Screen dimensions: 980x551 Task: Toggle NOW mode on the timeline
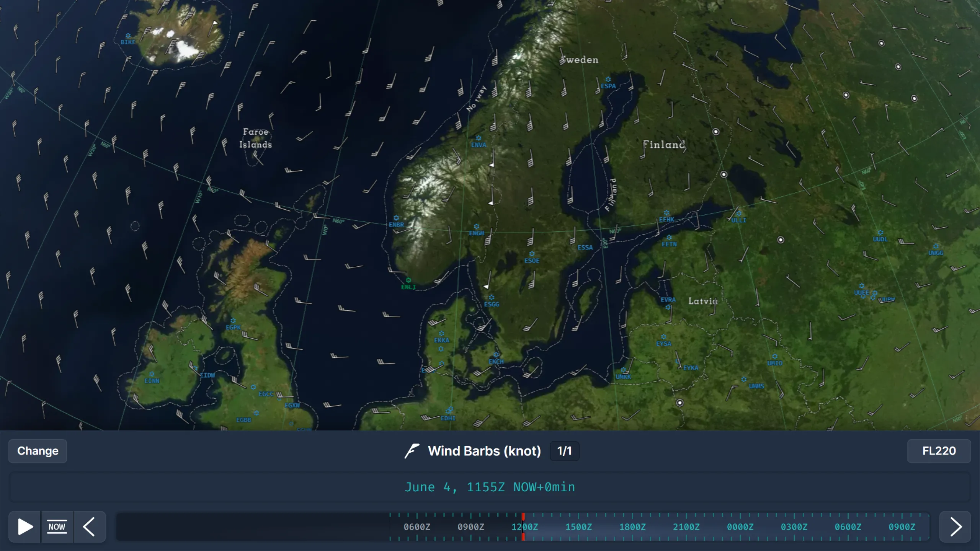[x=57, y=527]
